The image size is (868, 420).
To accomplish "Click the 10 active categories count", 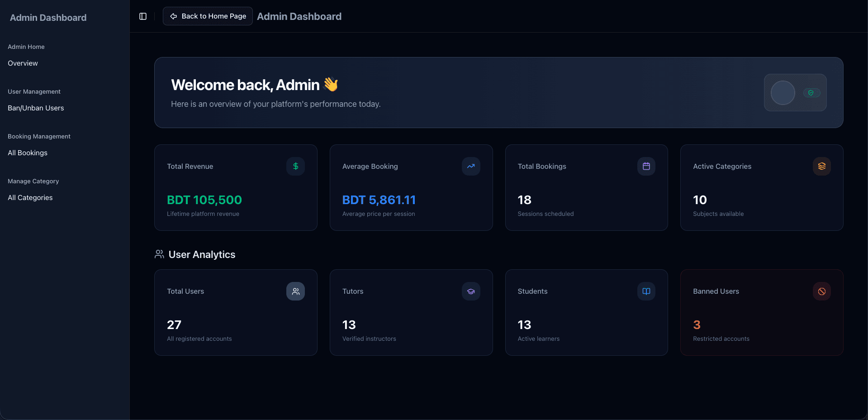I will pyautogui.click(x=700, y=200).
